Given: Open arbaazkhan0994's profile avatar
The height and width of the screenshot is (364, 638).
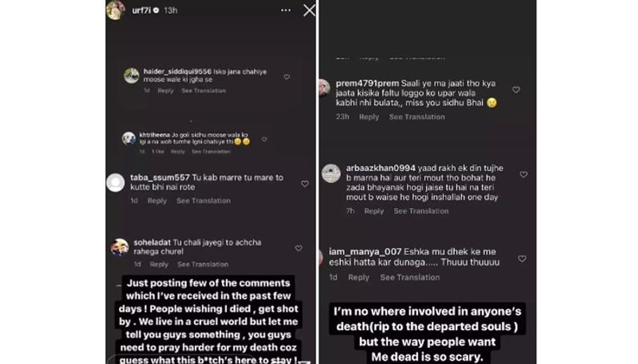Looking at the screenshot, I should tap(331, 173).
